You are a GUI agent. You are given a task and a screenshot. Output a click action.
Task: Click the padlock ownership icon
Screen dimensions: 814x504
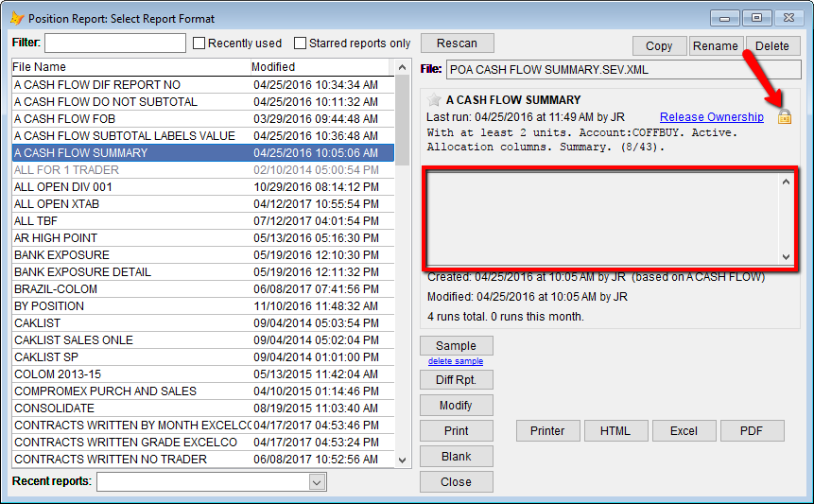785,117
